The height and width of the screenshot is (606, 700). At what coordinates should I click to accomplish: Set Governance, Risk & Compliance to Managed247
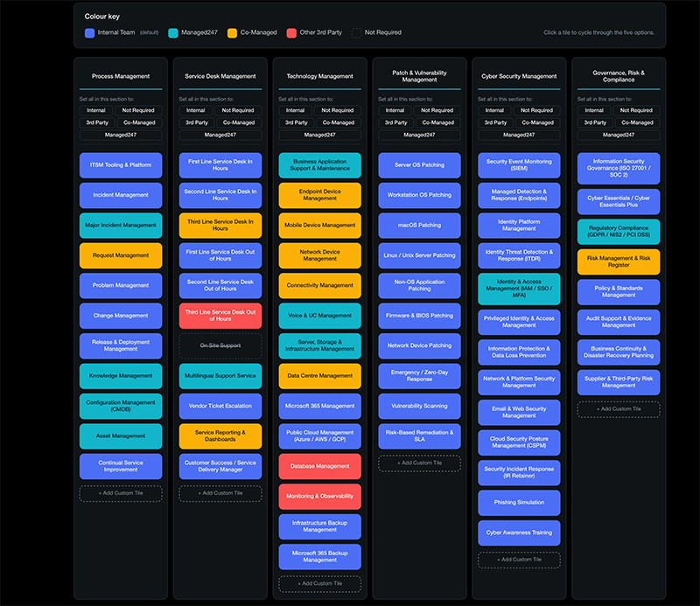point(619,135)
